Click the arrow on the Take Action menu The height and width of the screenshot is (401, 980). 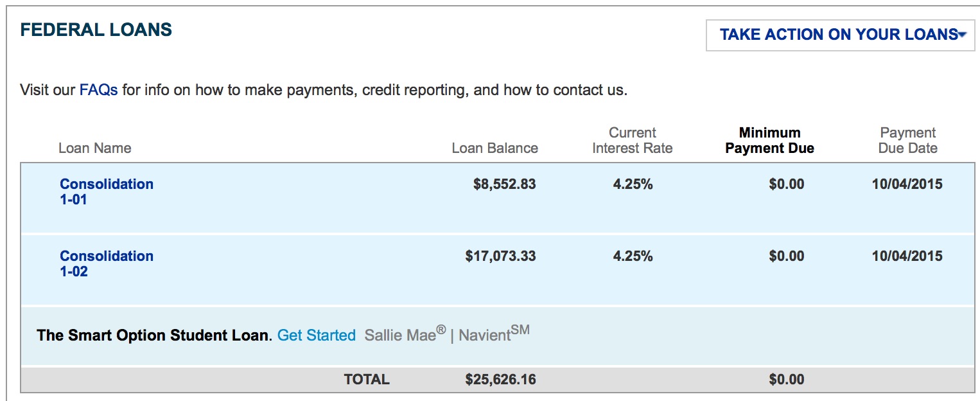point(961,35)
